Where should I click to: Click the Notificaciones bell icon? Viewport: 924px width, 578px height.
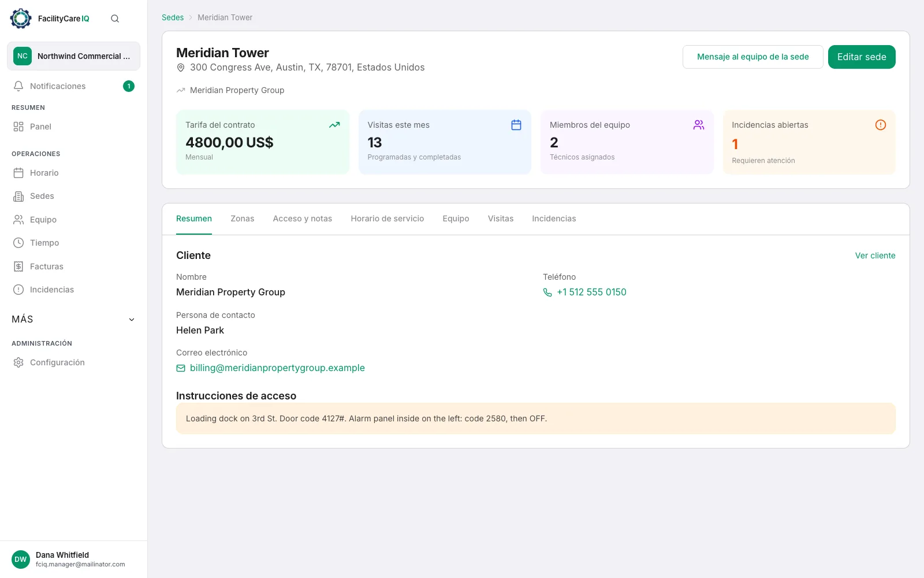(x=18, y=86)
